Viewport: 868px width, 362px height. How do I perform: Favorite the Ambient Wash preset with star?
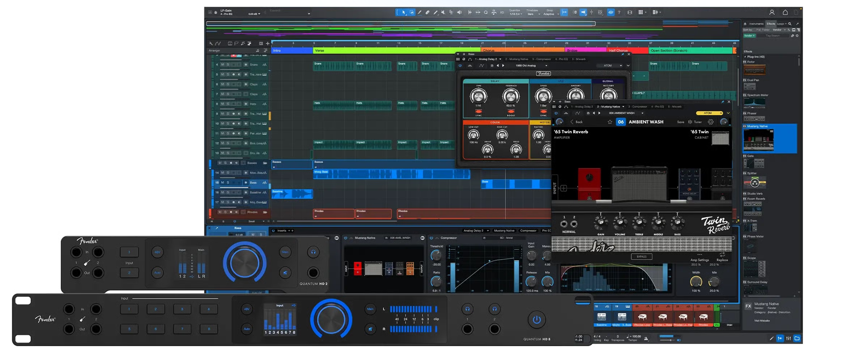pos(610,122)
